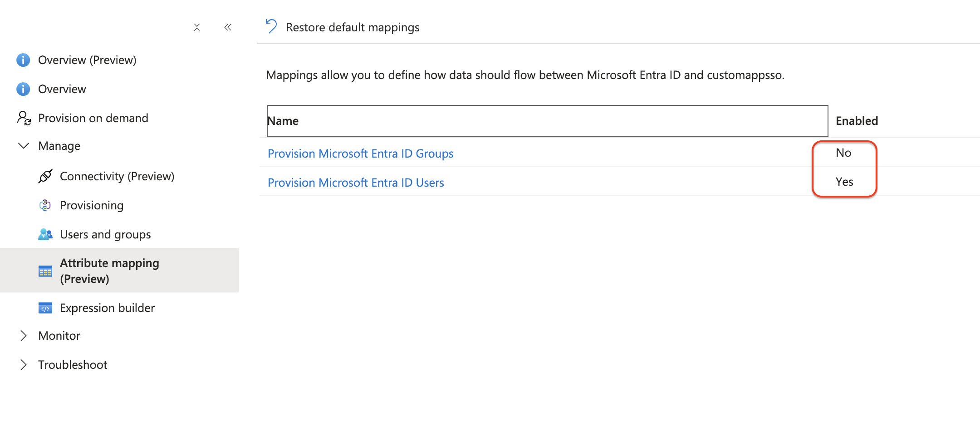The width and height of the screenshot is (980, 426).
Task: Click the Provision on demand user icon
Action: tap(24, 118)
